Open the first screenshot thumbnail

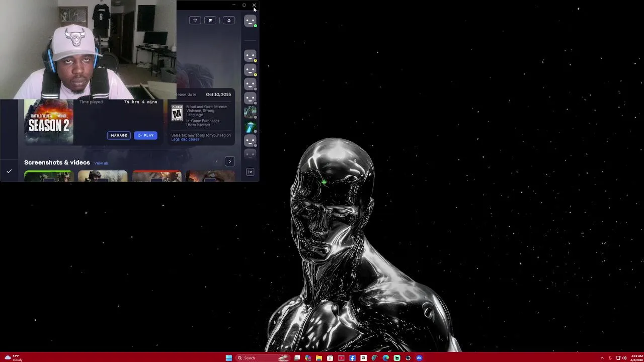[x=48, y=176]
